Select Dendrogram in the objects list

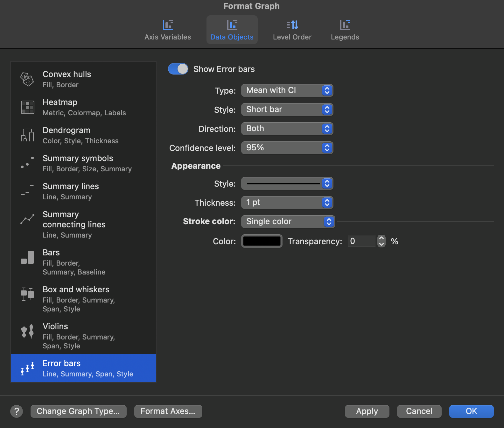83,135
